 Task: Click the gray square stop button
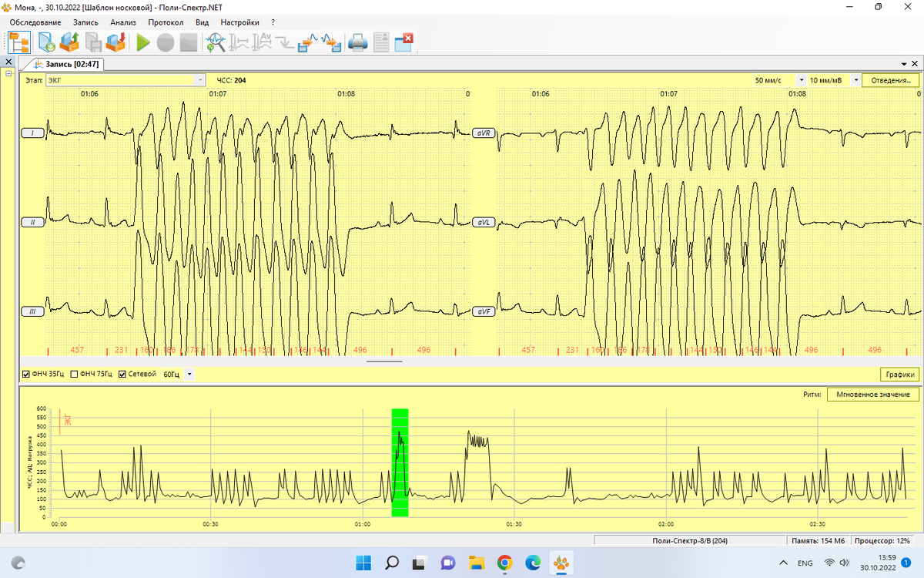189,42
